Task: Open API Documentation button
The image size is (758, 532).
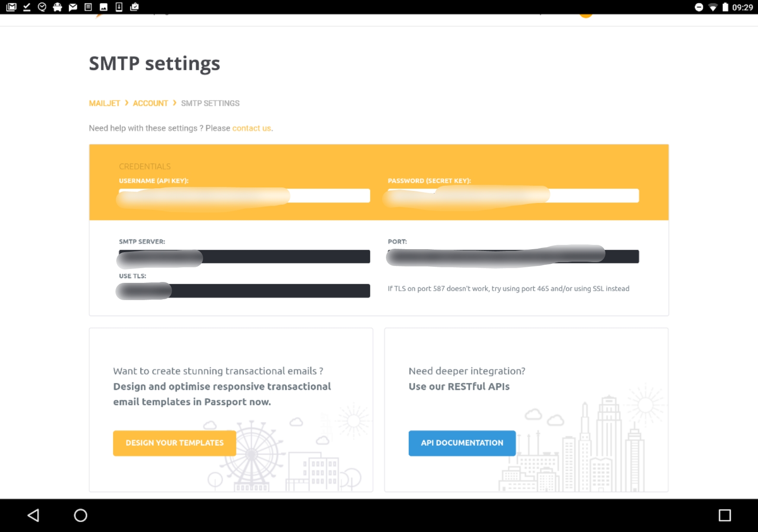Action: 462,443
